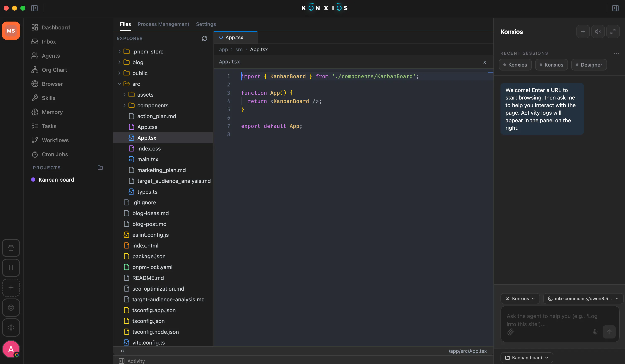The image size is (625, 364).
Task: Switch to the Process Management tab
Action: (163, 24)
